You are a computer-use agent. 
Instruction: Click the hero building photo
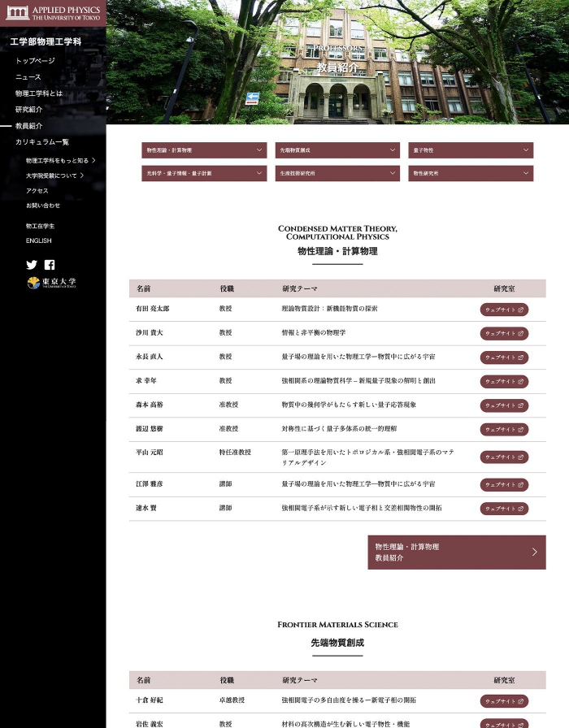point(337,62)
